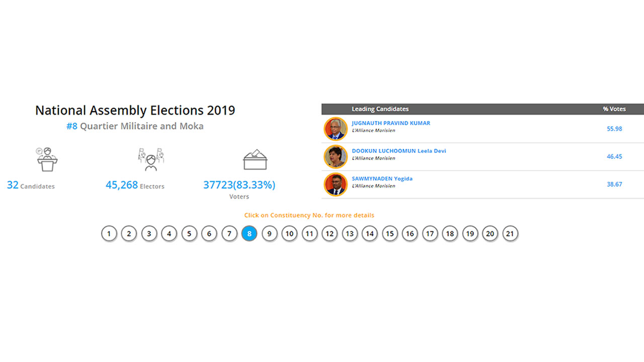Select constituency number 1
The height and width of the screenshot is (362, 644).
click(109, 234)
